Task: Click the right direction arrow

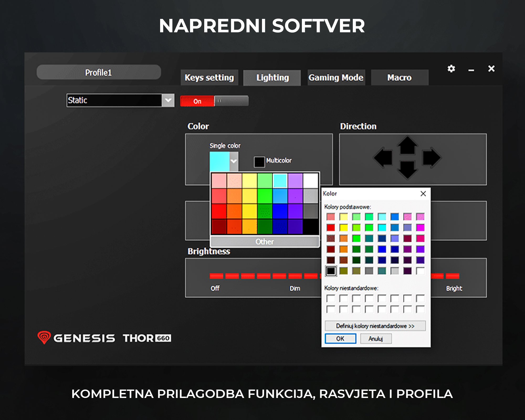Action: 431,158
